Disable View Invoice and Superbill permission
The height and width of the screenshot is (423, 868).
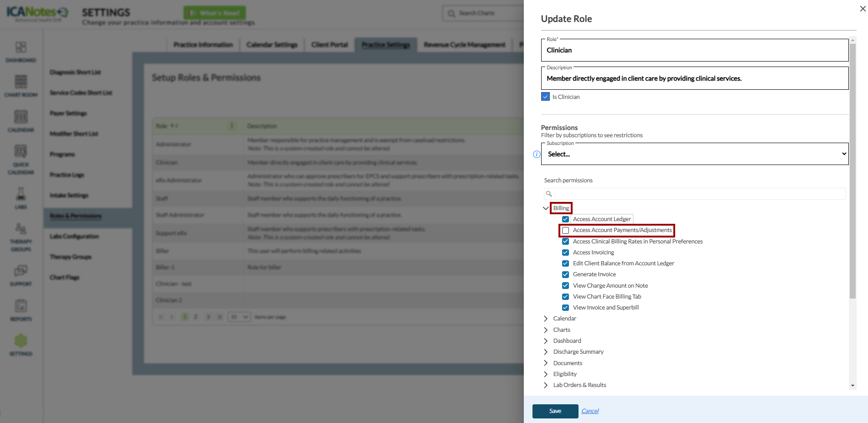tap(566, 308)
